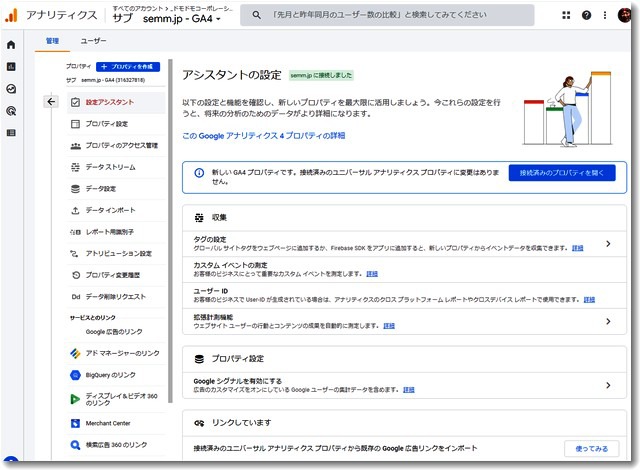640x470 pixels.
Task: Expand the タグの設定 row chevron
Action: (x=608, y=244)
